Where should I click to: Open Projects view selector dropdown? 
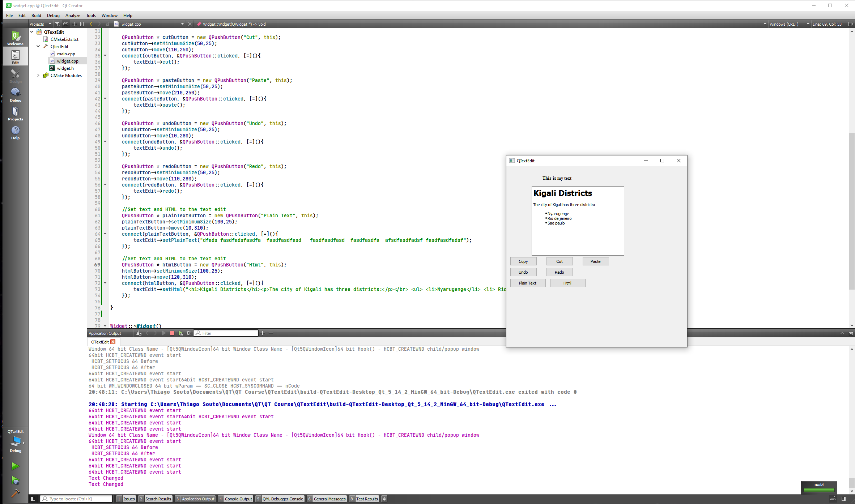click(41, 24)
